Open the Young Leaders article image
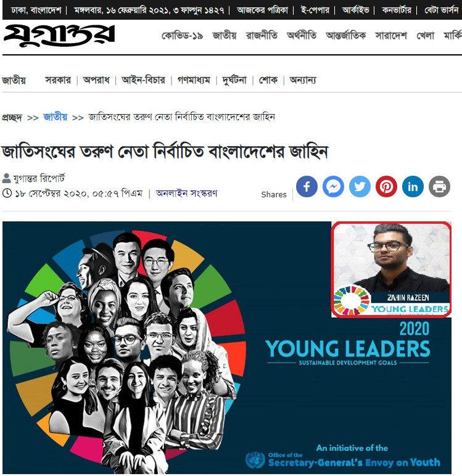 coord(227,347)
